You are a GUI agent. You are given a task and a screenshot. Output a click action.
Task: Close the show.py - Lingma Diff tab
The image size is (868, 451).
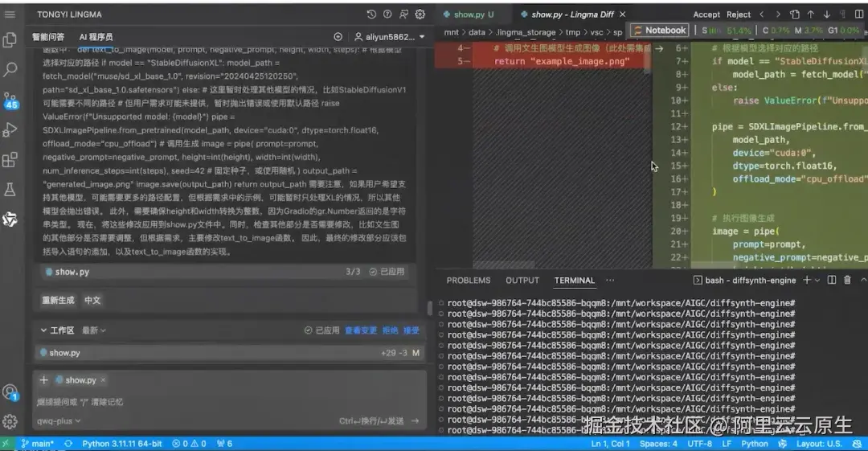(x=622, y=14)
